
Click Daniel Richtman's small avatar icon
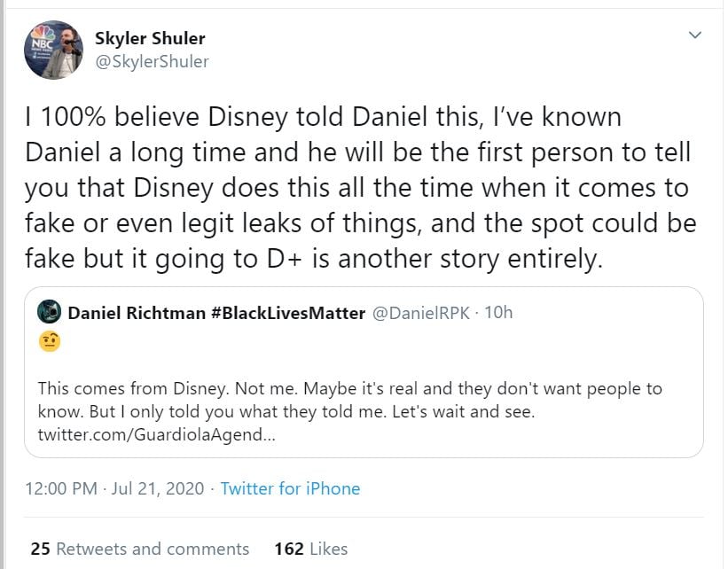pos(50,312)
